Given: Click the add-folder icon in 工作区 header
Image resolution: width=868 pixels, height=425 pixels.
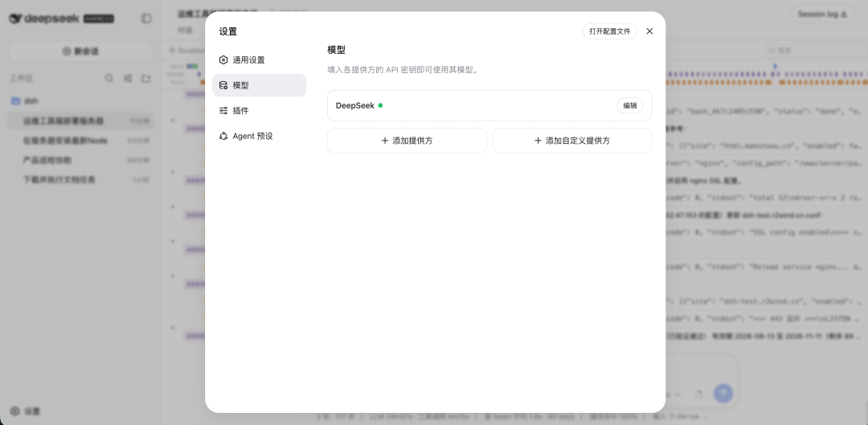Looking at the screenshot, I should click(146, 79).
